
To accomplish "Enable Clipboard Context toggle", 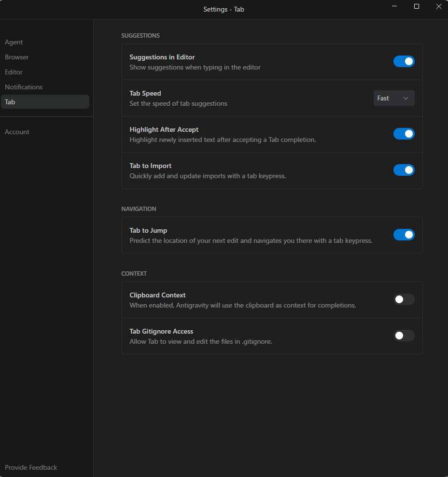I will (404, 299).
